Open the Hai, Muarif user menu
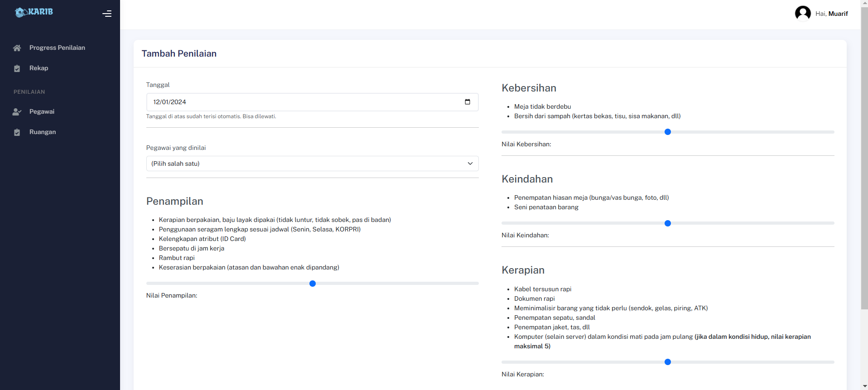The image size is (868, 390). (x=831, y=14)
